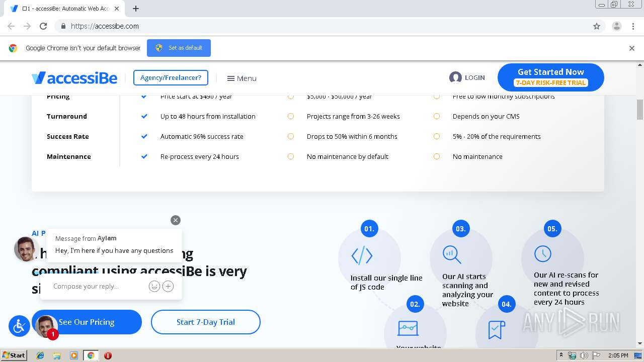
Task: Open Internet Explorer from the taskbar
Action: pyautogui.click(x=40, y=355)
